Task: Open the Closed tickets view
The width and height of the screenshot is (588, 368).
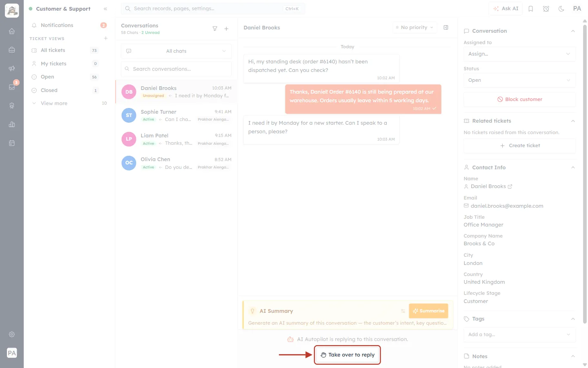Action: click(65, 90)
